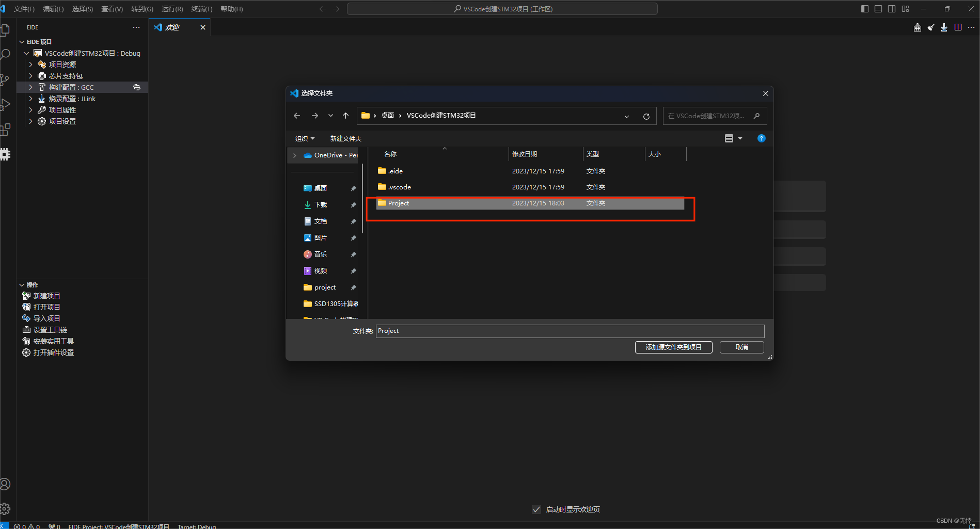Select 下载 in navigation pane
Image resolution: width=980 pixels, height=529 pixels.
click(x=321, y=205)
